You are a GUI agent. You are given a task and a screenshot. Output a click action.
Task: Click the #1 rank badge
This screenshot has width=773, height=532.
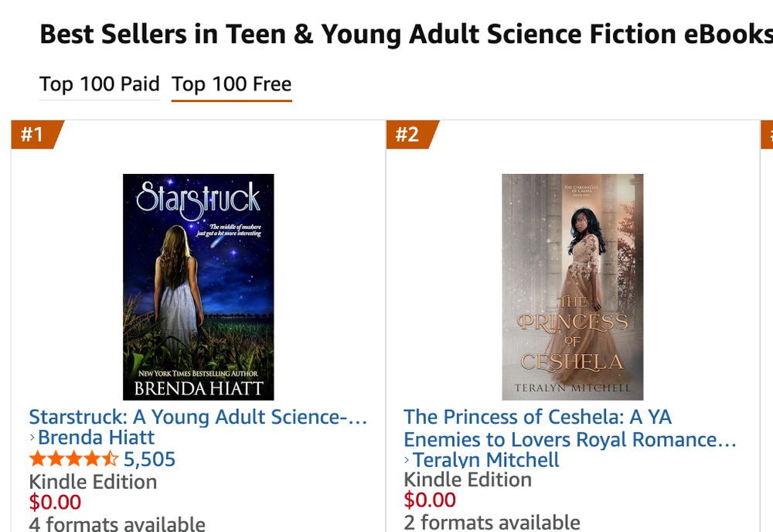32,135
